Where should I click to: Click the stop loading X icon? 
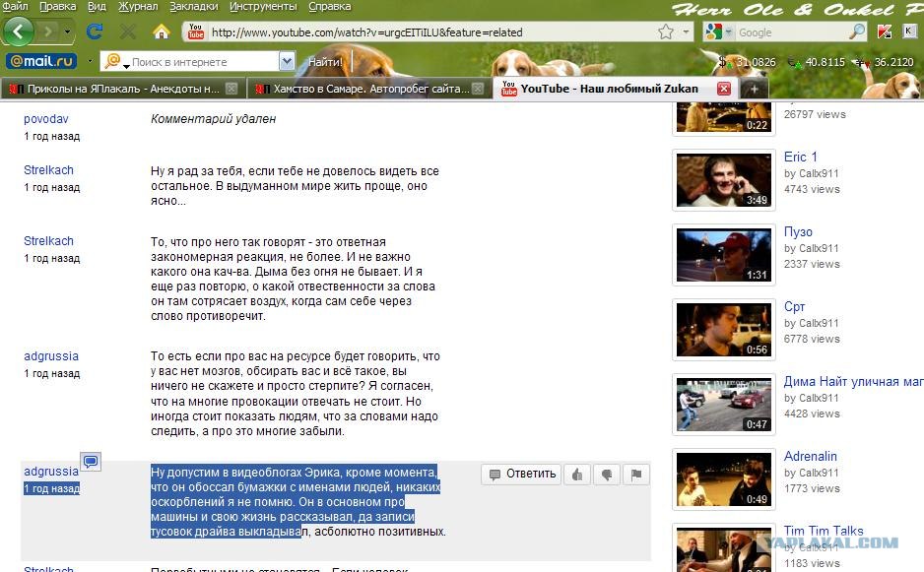[x=127, y=32]
